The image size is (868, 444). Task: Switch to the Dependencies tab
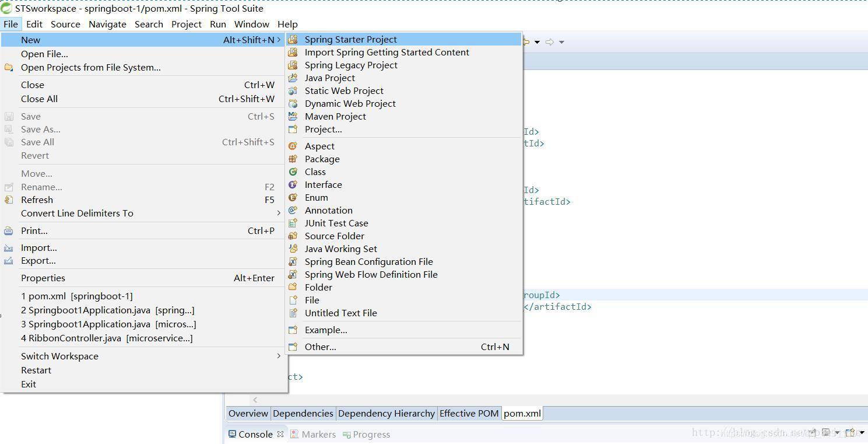303,414
